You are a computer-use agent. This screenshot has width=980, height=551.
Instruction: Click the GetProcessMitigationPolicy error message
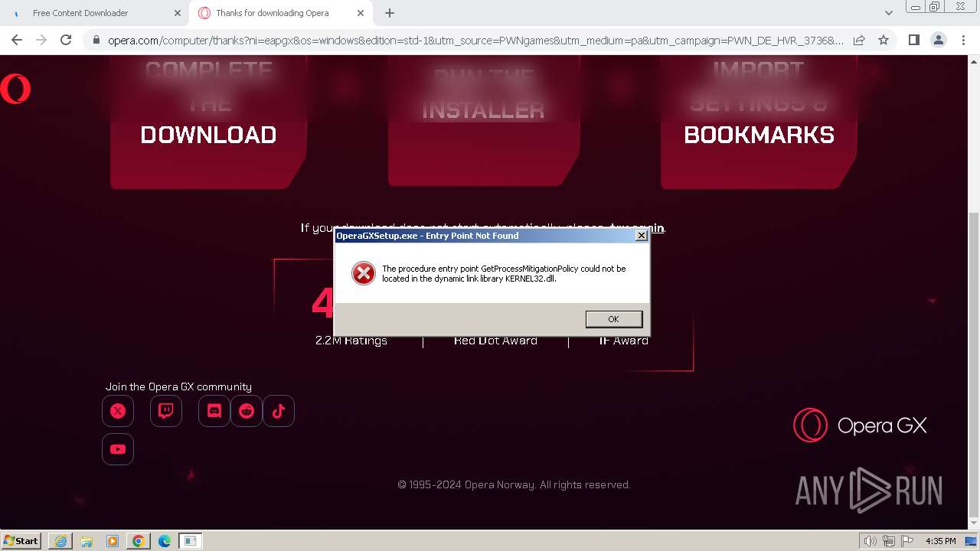point(504,273)
